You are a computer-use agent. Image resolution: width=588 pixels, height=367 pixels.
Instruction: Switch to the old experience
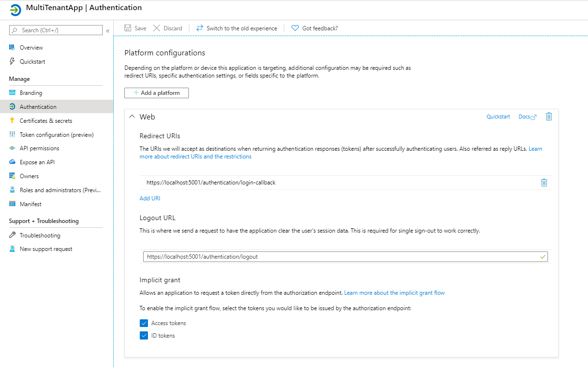(x=242, y=28)
